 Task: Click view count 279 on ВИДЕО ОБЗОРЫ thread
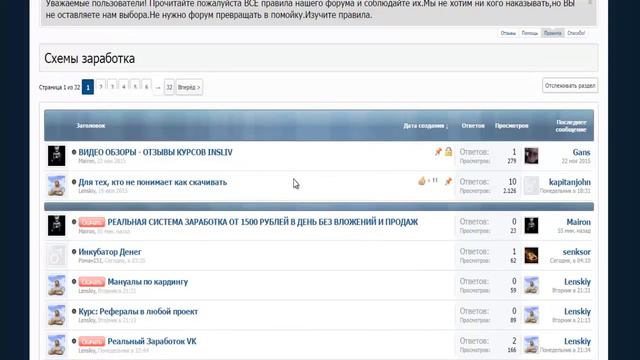[512, 161]
